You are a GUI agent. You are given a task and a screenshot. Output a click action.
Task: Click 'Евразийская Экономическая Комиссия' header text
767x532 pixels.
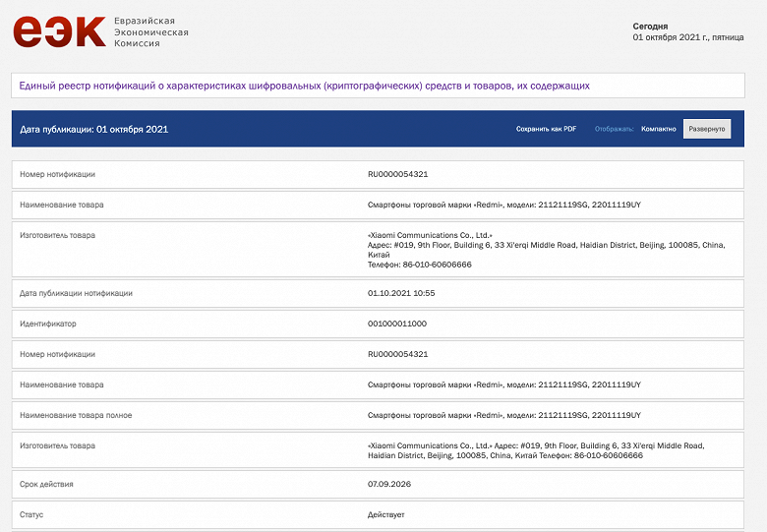(x=150, y=32)
